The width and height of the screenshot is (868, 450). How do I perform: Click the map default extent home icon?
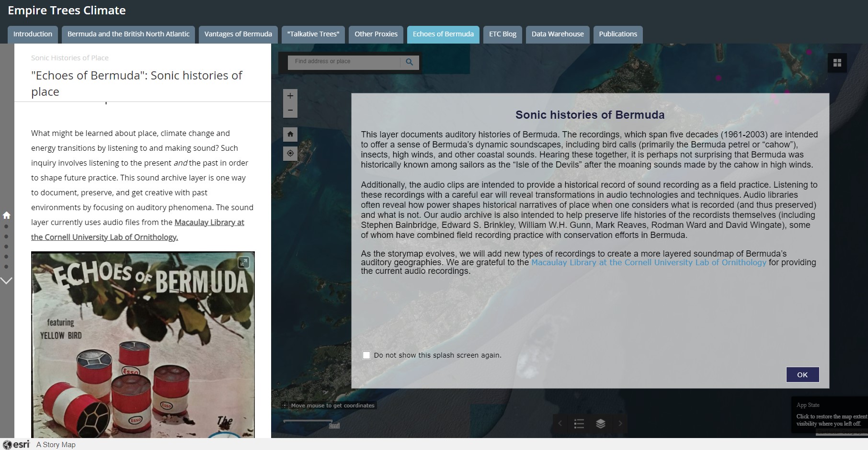(x=290, y=135)
